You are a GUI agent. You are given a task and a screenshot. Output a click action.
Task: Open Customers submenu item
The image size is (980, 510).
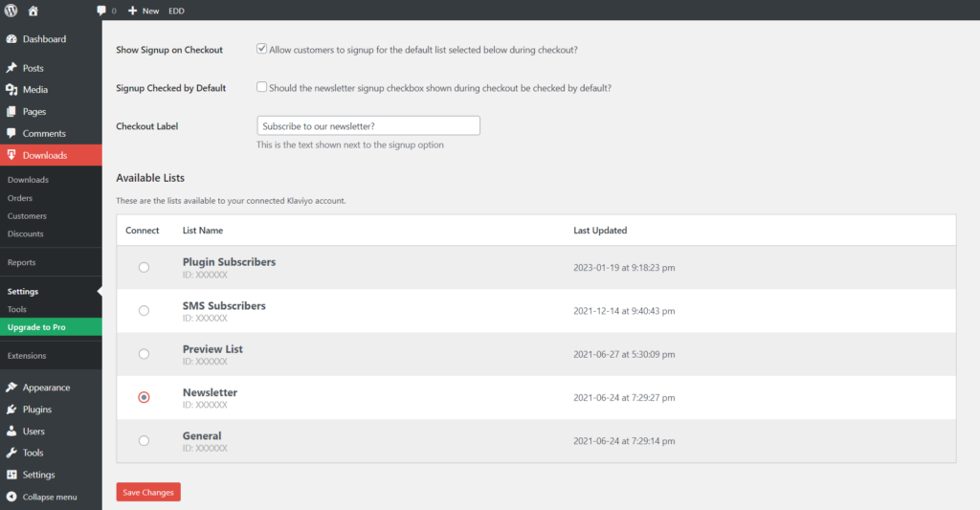pos(27,215)
